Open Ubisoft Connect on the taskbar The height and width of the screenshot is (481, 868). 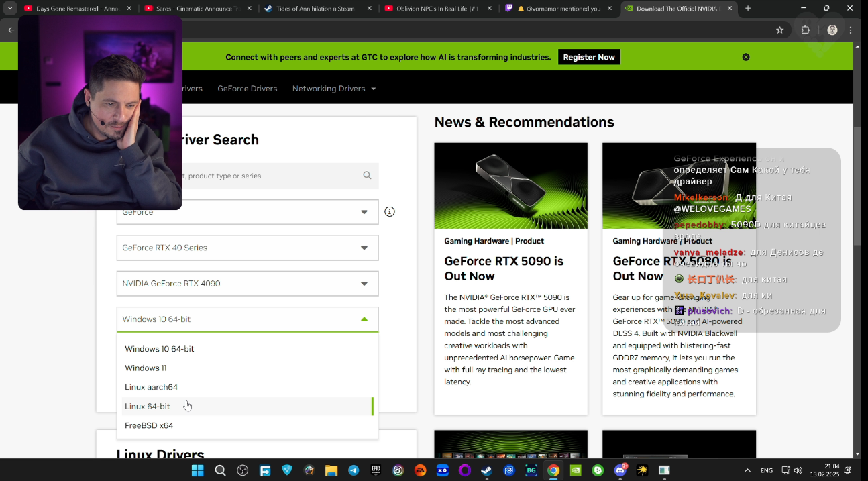point(398,470)
